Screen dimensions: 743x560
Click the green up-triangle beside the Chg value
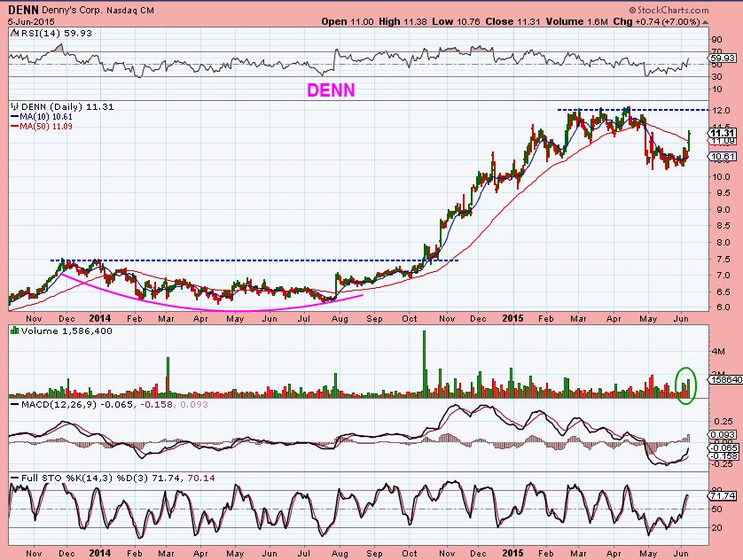(x=706, y=22)
